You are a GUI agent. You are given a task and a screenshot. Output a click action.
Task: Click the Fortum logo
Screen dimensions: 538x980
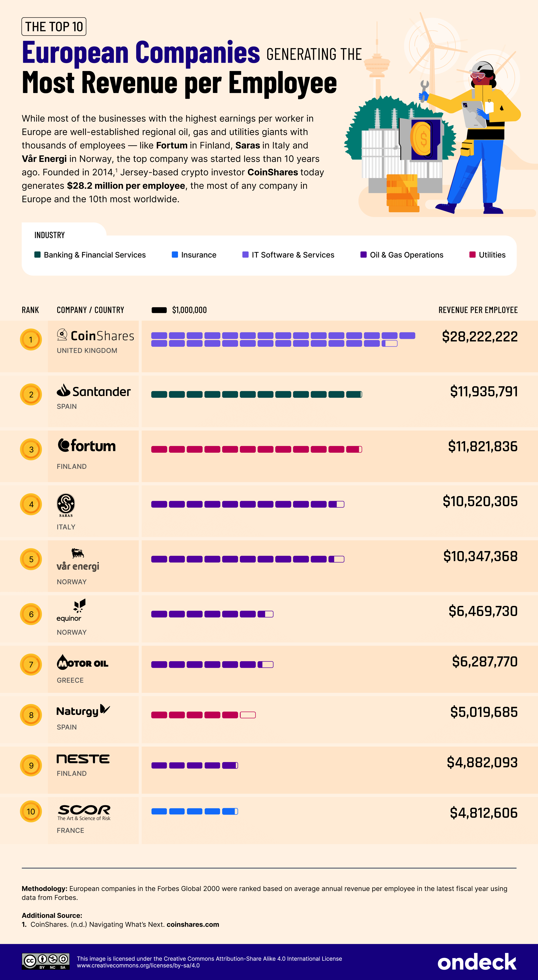point(87,446)
